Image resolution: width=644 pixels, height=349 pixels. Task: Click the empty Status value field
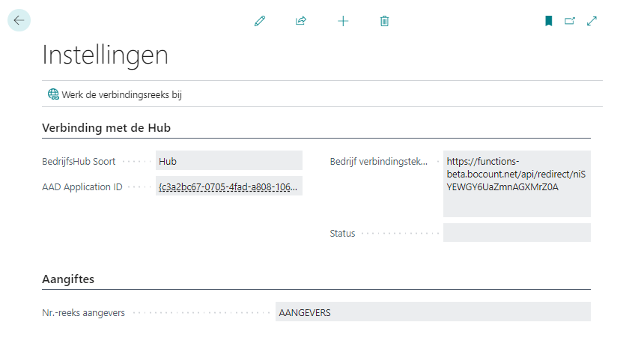pyautogui.click(x=517, y=233)
